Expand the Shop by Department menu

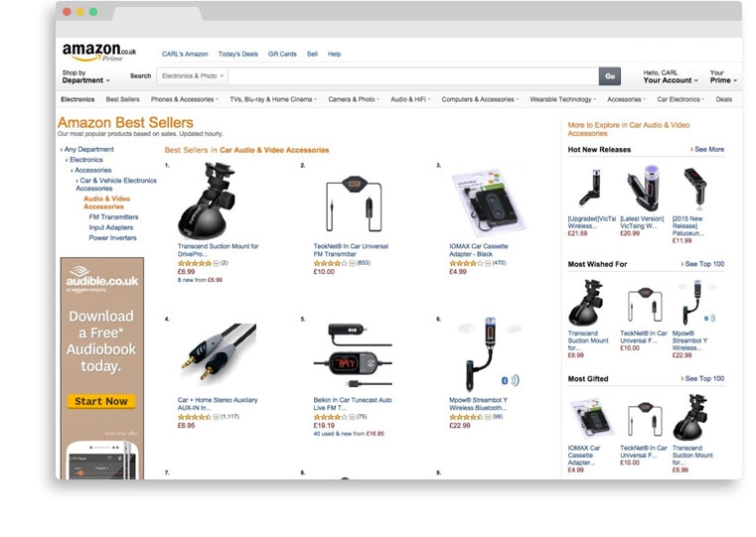coord(85,76)
